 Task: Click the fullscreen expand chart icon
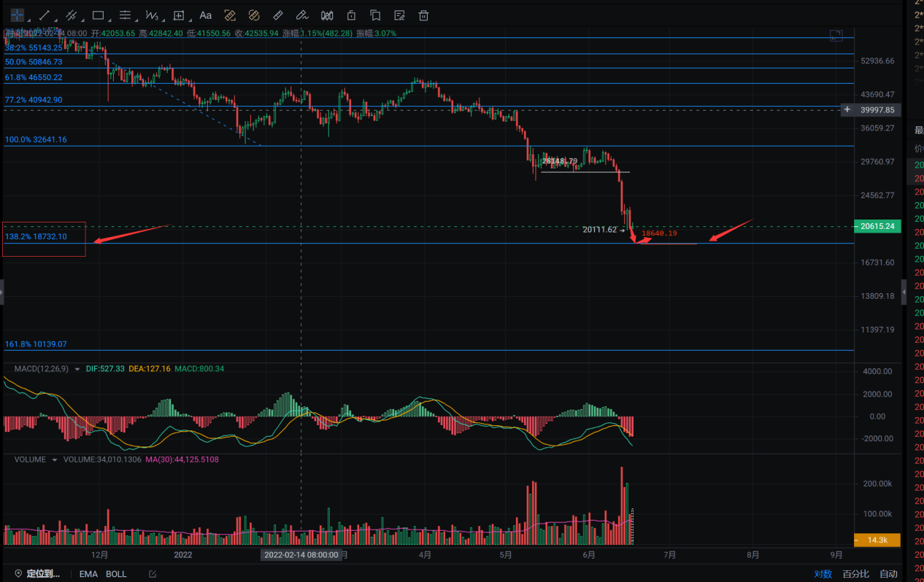[x=836, y=35]
